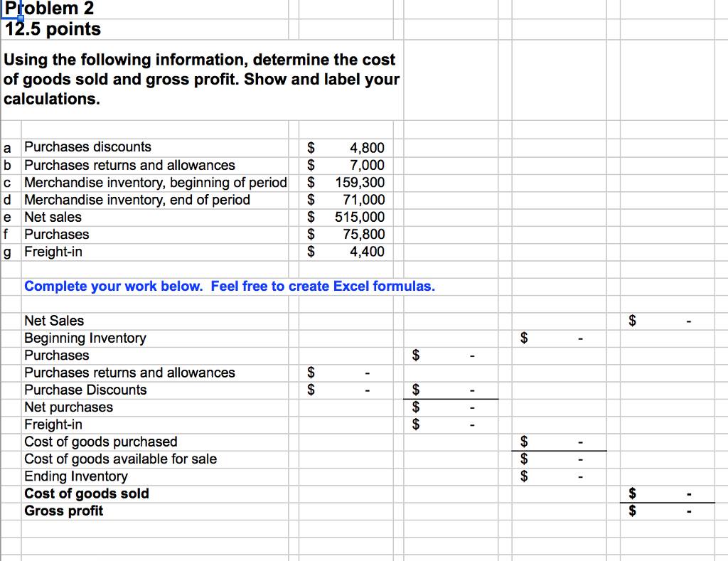
Task: Click the empty amount cell for Net Sales
Action: point(667,321)
